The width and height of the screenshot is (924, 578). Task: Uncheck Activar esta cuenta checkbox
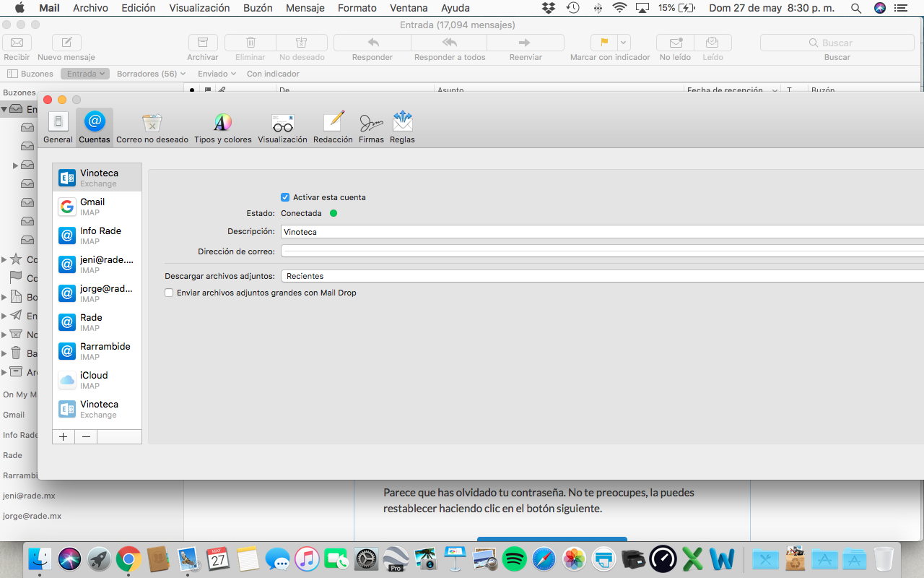(285, 197)
